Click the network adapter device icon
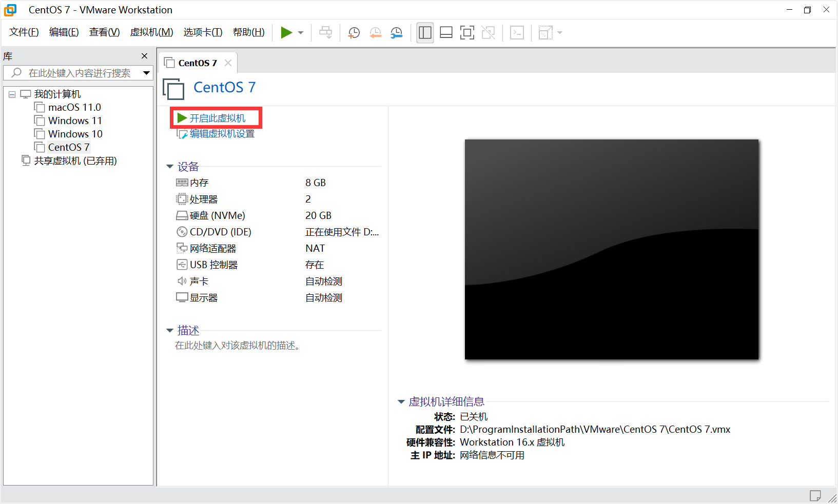This screenshot has height=504, width=838. pos(182,248)
